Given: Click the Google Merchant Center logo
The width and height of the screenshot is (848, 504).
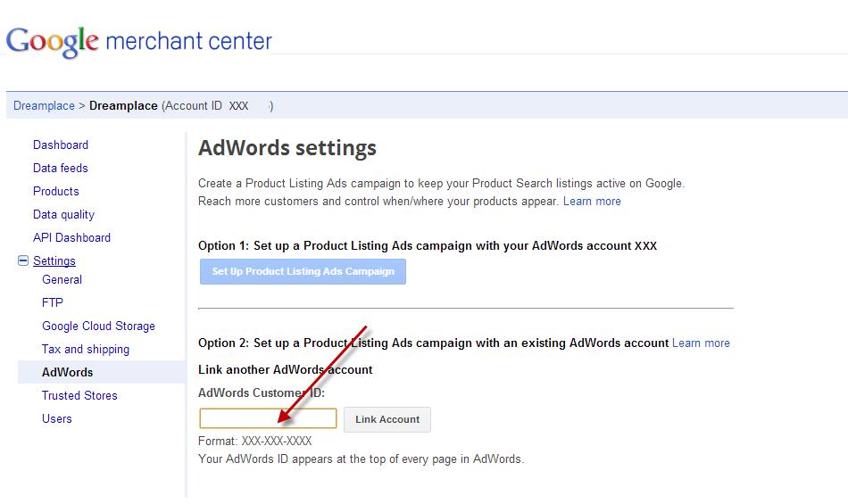Looking at the screenshot, I should 138,42.
